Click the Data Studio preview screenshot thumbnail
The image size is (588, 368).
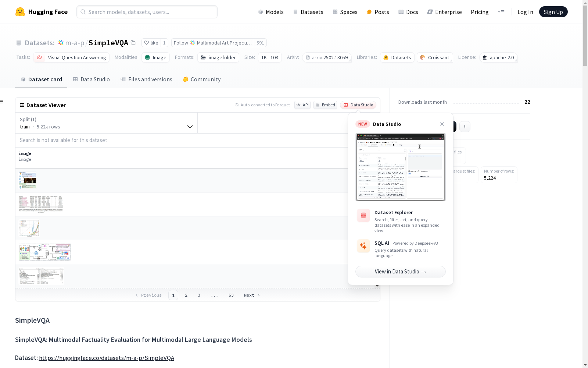tap(401, 167)
